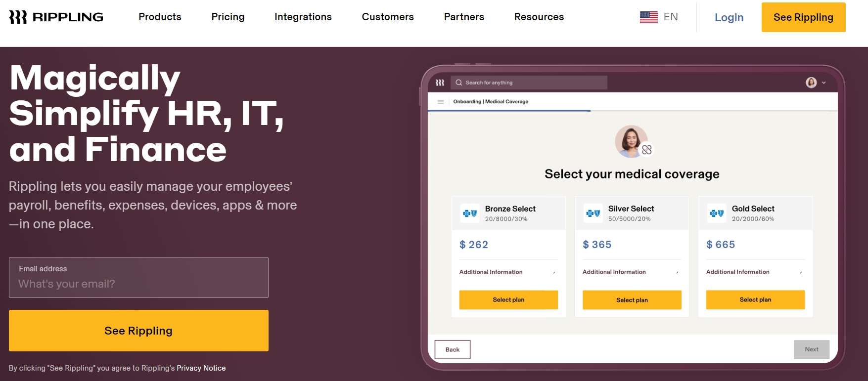
Task: Open the Privacy Notice link
Action: (201, 368)
